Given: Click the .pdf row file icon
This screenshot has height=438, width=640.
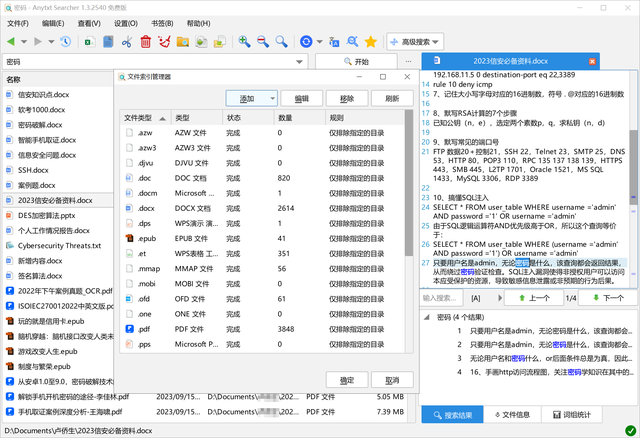Looking at the screenshot, I should click(x=129, y=329).
